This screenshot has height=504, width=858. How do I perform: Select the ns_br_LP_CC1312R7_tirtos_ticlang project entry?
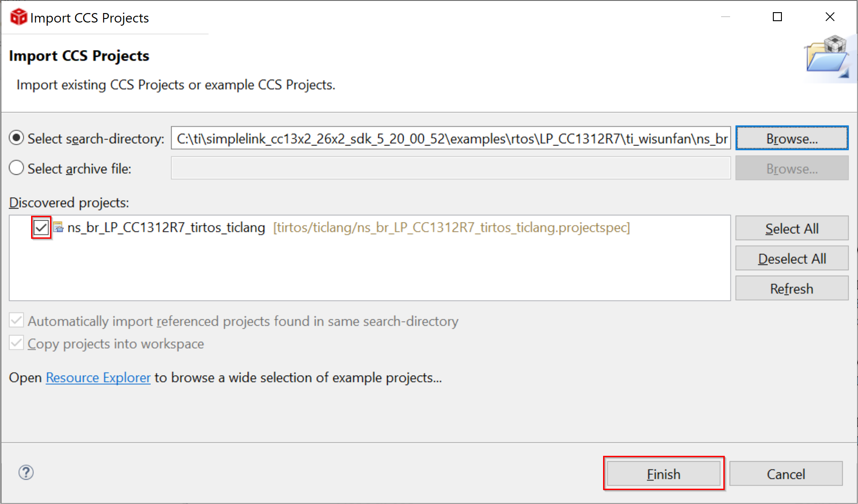[x=166, y=227]
